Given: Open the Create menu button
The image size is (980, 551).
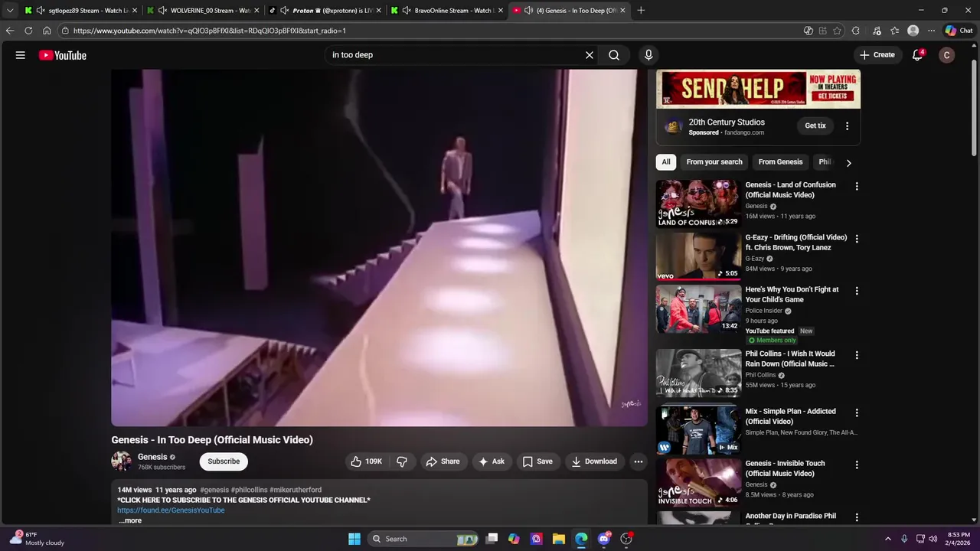Looking at the screenshot, I should [x=877, y=55].
